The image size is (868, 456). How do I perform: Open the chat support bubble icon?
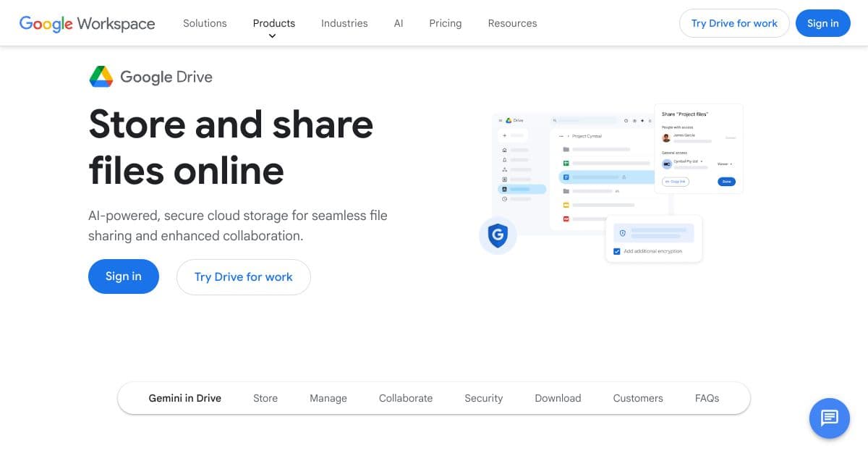830,418
